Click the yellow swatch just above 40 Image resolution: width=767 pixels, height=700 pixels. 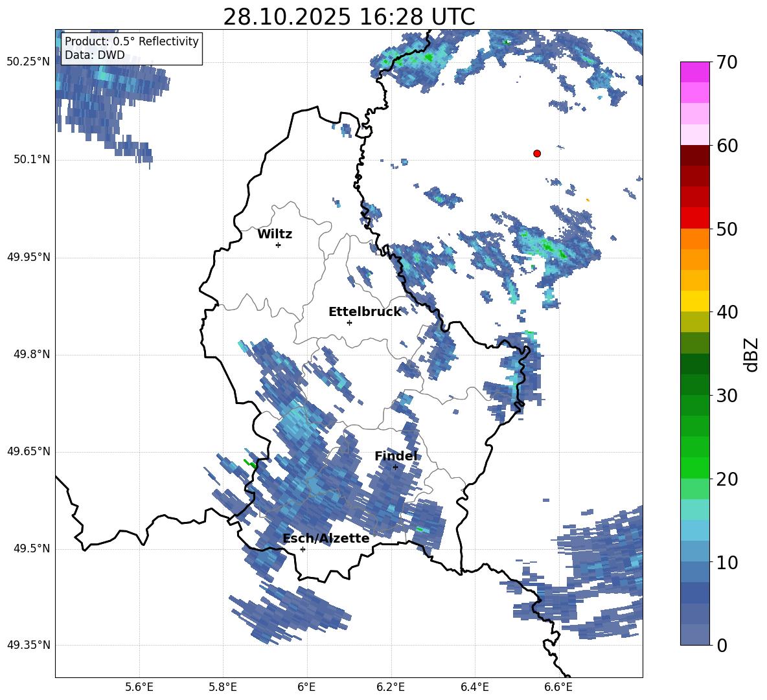click(x=694, y=301)
